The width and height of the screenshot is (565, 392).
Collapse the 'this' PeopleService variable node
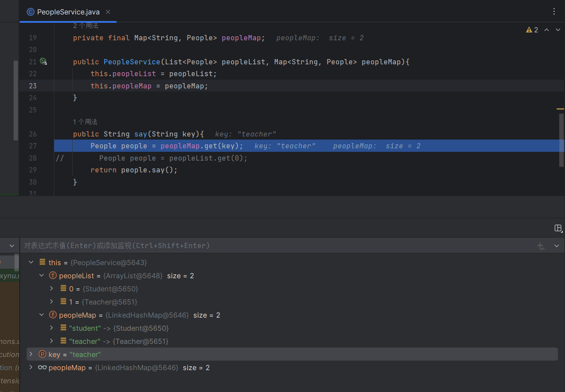(31, 262)
